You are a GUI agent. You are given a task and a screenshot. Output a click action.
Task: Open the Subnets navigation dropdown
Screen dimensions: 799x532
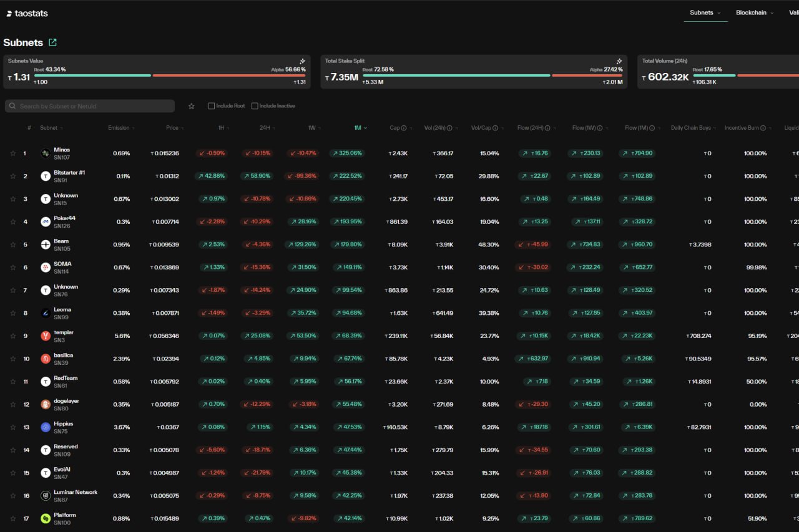coord(705,12)
